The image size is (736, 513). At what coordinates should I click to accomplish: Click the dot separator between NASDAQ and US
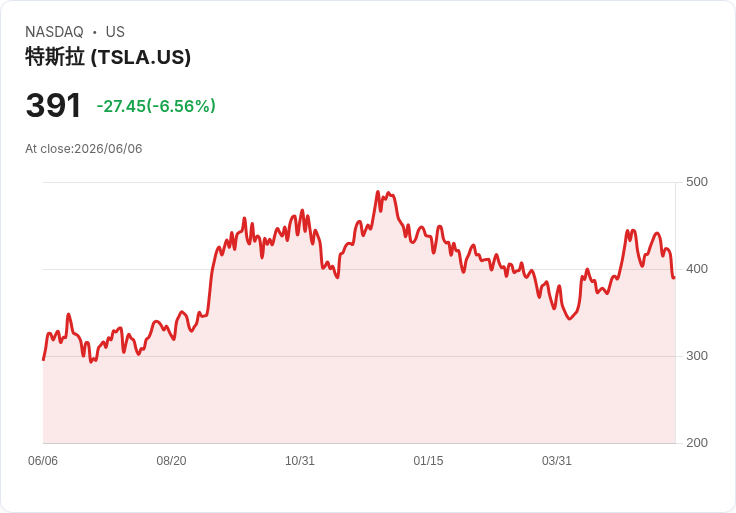click(x=94, y=32)
